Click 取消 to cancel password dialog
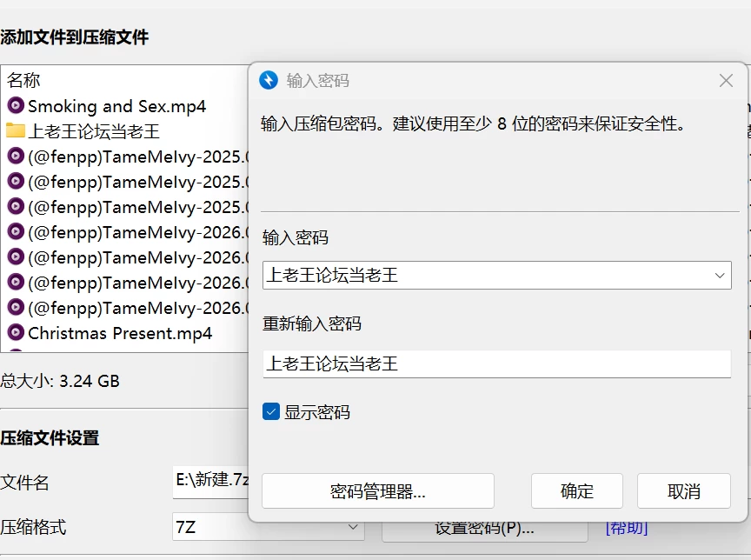 (x=684, y=491)
